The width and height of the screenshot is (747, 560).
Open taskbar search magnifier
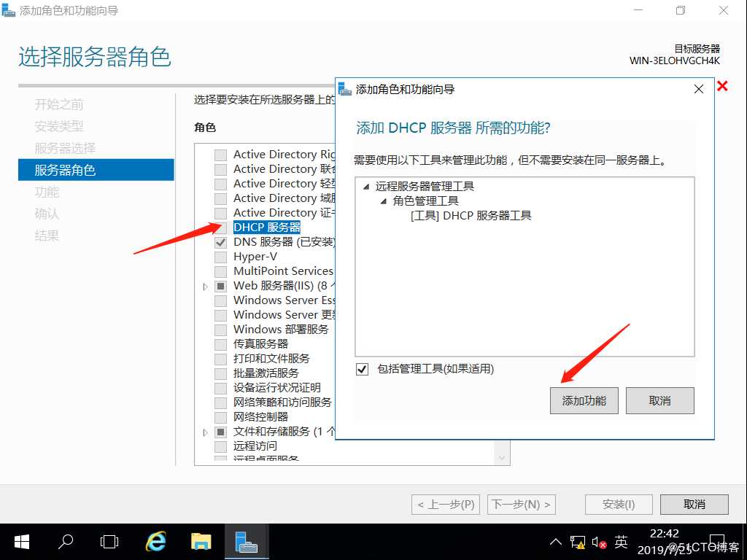click(x=65, y=542)
